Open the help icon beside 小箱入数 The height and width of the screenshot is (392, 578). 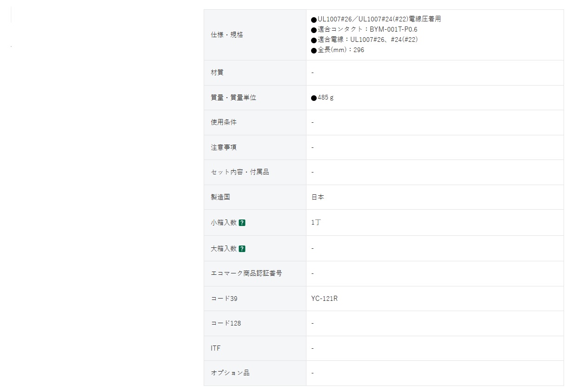pos(242,223)
